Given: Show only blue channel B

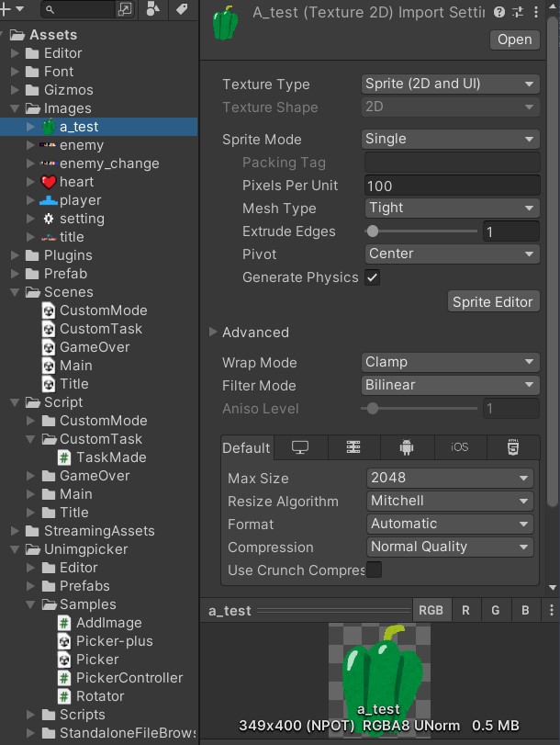Looking at the screenshot, I should tap(525, 611).
